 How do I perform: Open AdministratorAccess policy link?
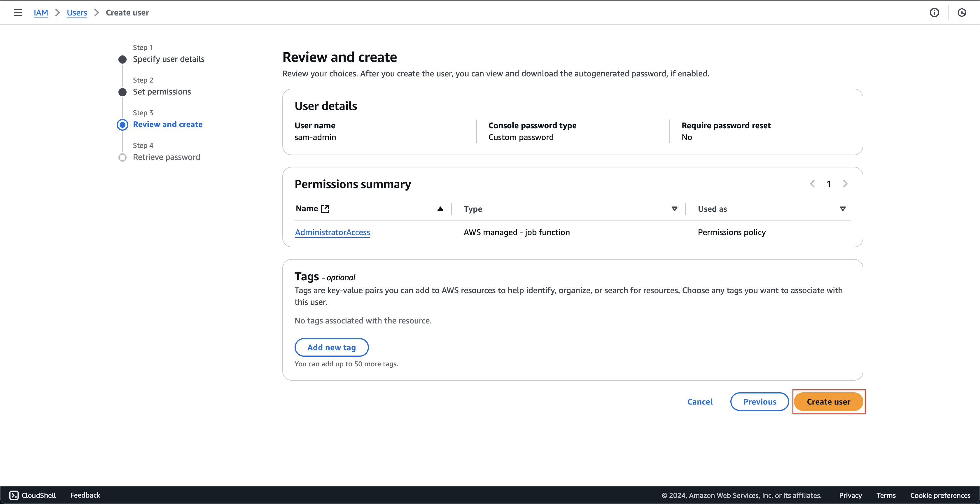pyautogui.click(x=332, y=232)
